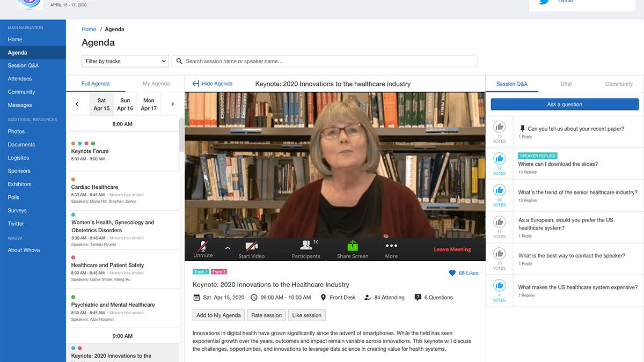The width and height of the screenshot is (644, 362).
Task: Click the Ask a question button
Action: 565,105
